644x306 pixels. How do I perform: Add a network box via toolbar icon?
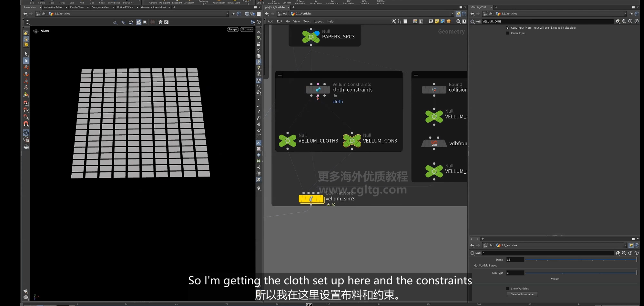pos(431,22)
